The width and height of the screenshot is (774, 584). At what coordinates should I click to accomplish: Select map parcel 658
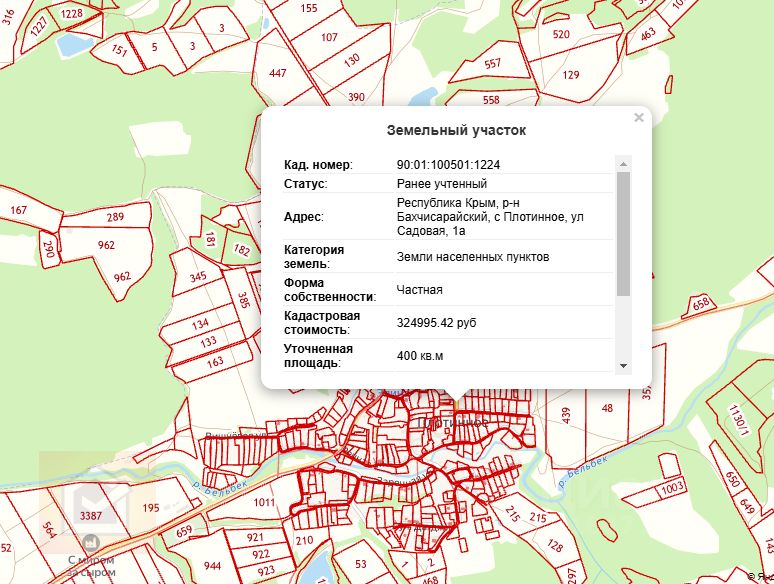coord(701,303)
